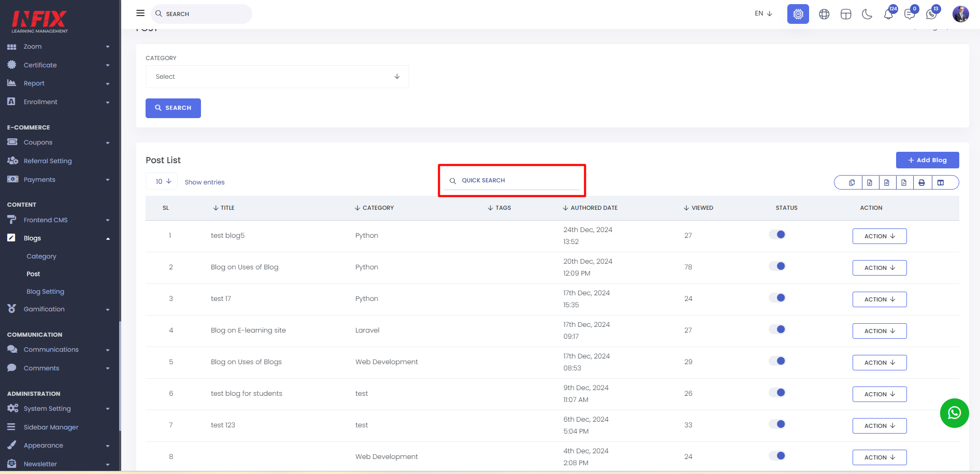This screenshot has width=980, height=474.
Task: Toggle the sidebar with hamburger icon
Action: pos(140,13)
